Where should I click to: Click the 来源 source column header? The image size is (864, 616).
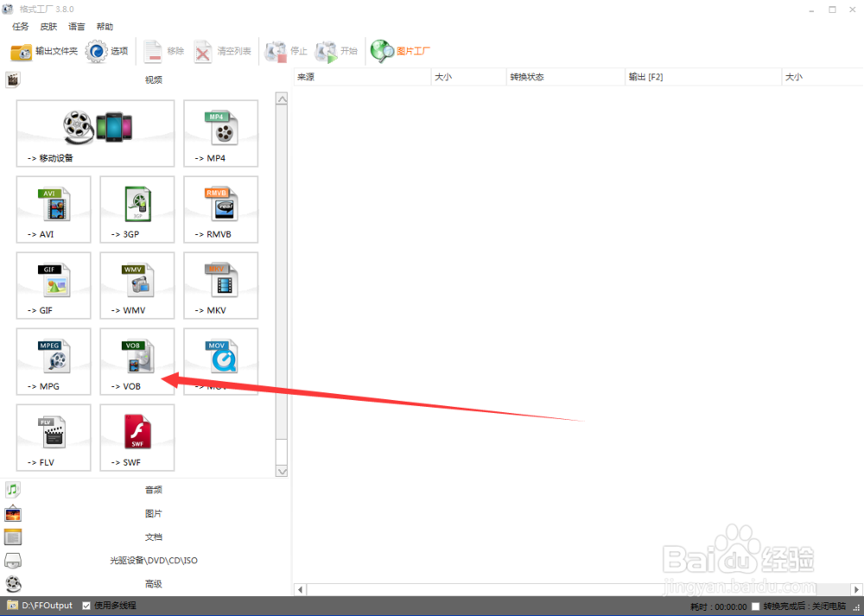(x=362, y=77)
